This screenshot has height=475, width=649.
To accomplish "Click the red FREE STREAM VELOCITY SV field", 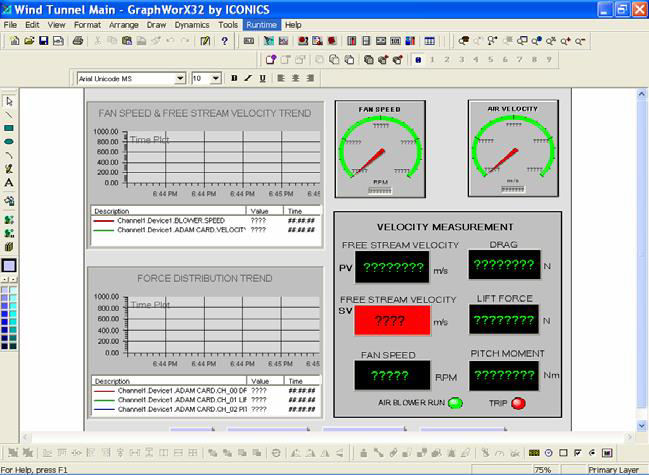I will point(392,320).
